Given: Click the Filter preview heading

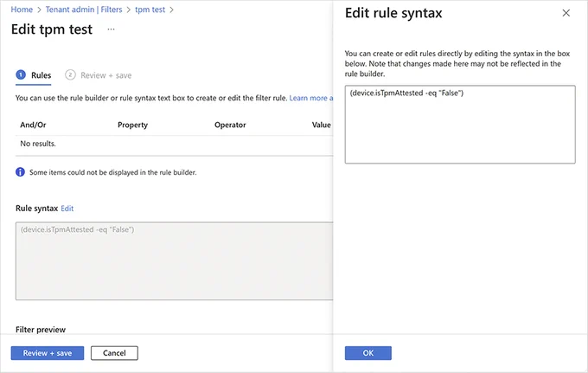Looking at the screenshot, I should (x=41, y=330).
